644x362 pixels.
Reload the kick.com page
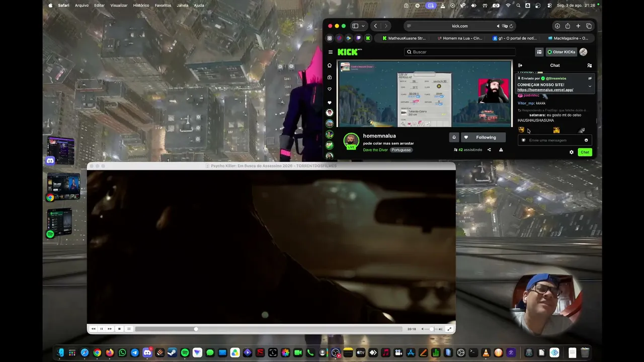click(511, 26)
